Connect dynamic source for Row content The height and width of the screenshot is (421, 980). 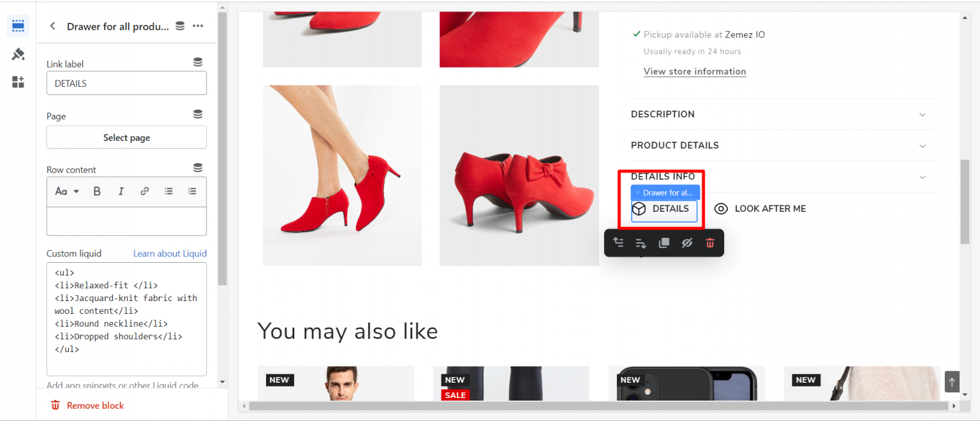coord(198,168)
